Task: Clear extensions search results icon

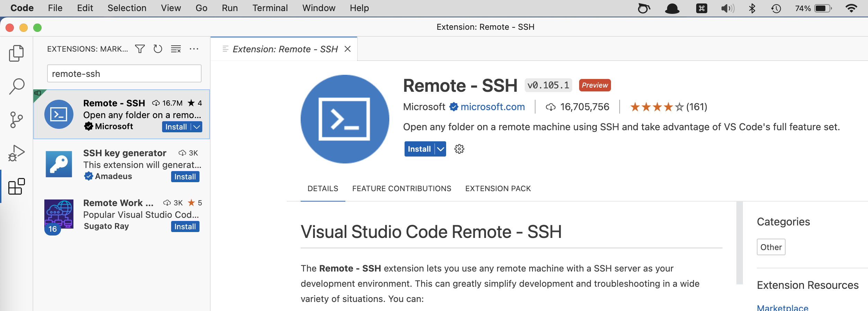Action: 176,49
